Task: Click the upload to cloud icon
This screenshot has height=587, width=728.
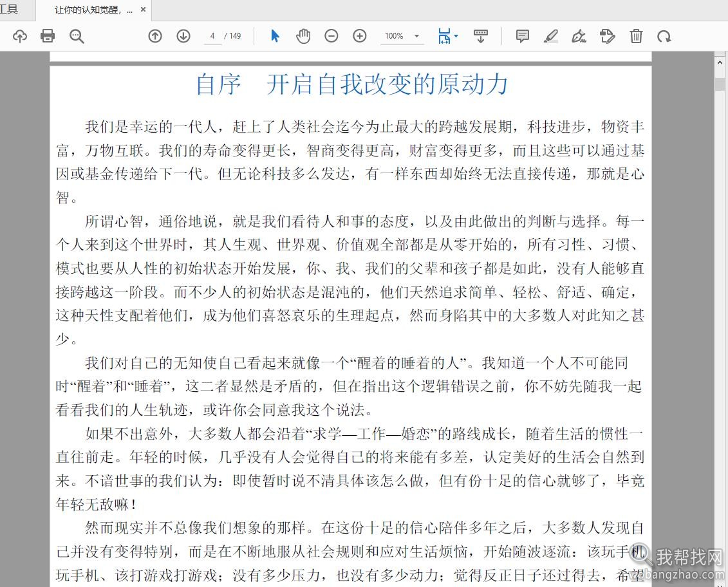Action: coord(19,36)
